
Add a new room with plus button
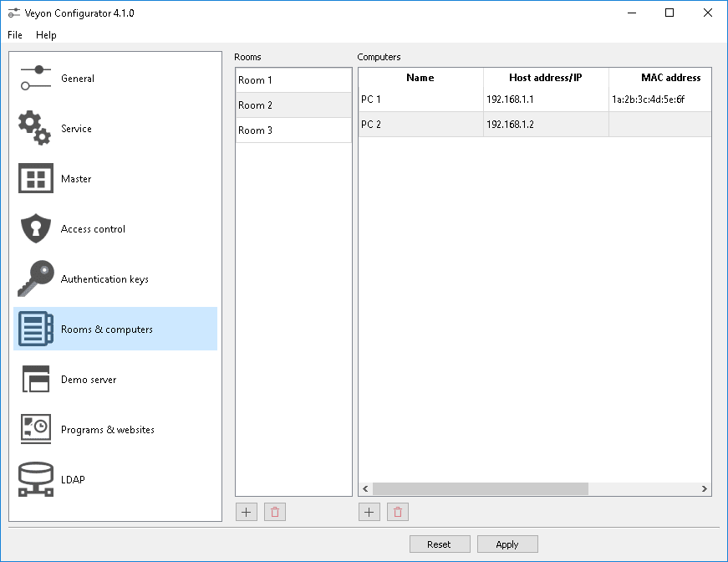pos(246,511)
